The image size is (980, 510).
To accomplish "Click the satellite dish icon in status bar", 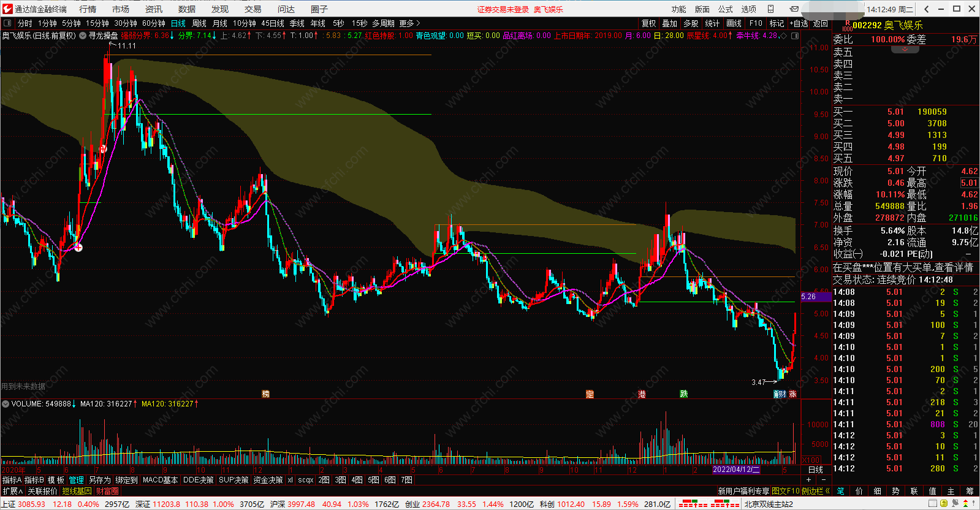I will [x=954, y=504].
